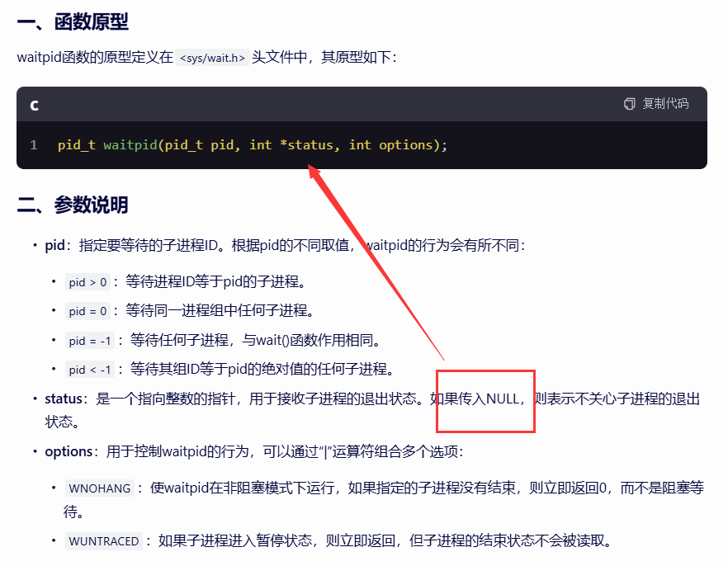
Task: Click the 'pid < -1' inline code tag
Action: [90, 370]
